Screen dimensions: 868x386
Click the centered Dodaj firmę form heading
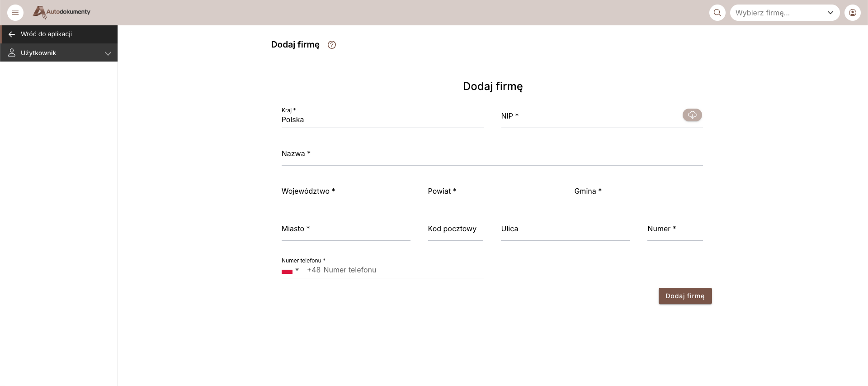point(493,86)
